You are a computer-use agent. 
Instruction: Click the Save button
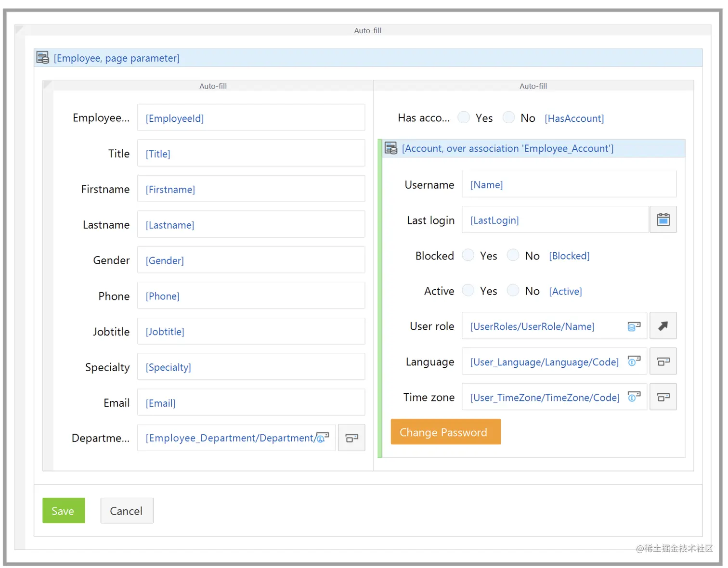click(x=64, y=511)
